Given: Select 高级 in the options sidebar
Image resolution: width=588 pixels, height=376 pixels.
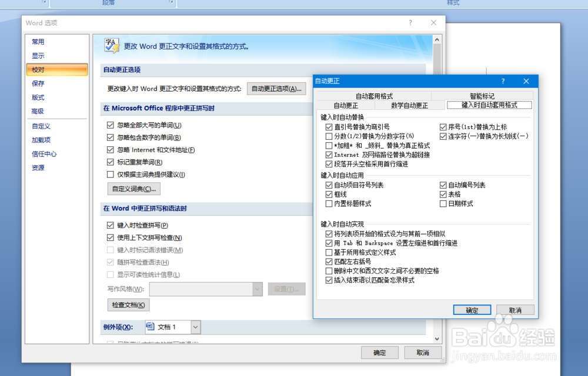Looking at the screenshot, I should (38, 111).
